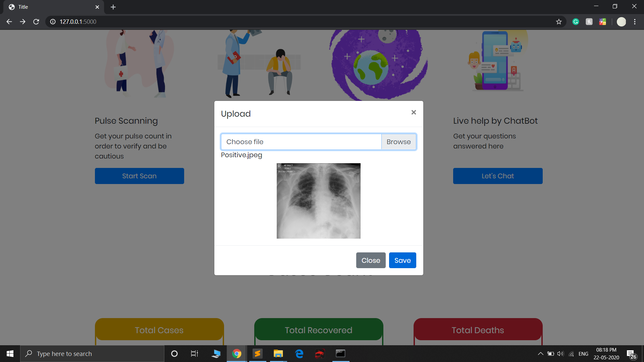Open Chrome's three-dot menu

(635, 22)
